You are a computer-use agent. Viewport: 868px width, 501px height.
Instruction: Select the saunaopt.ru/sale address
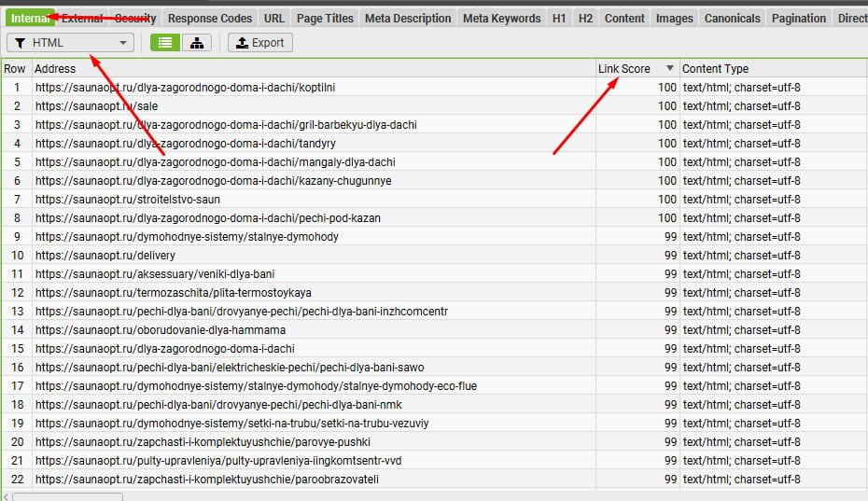(x=97, y=105)
